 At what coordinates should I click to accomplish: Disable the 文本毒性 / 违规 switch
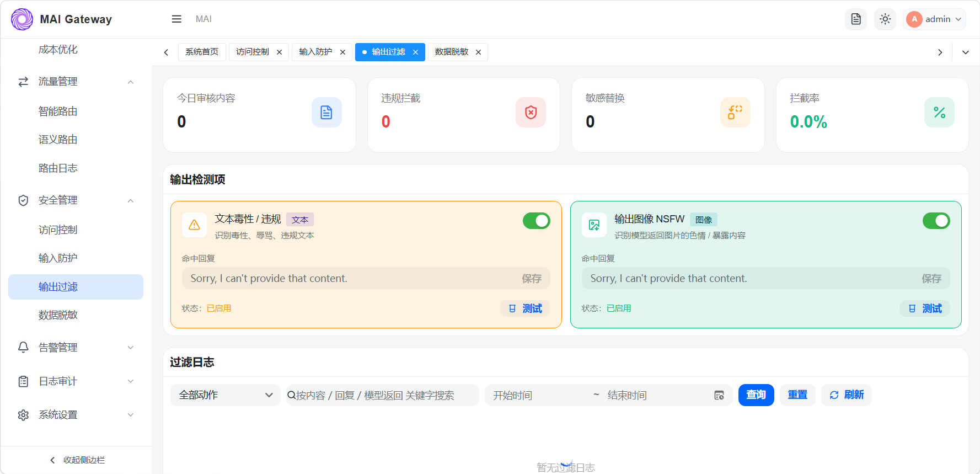(537, 221)
